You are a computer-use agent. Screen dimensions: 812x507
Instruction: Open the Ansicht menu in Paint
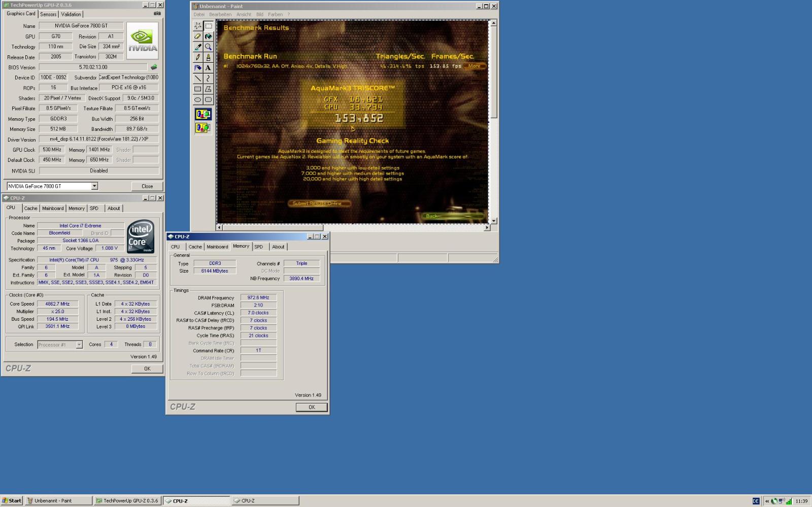click(244, 14)
